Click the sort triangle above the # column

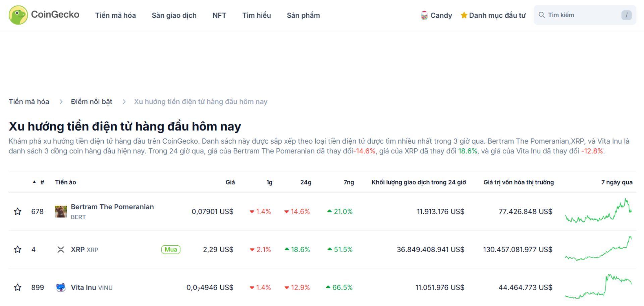tap(34, 182)
